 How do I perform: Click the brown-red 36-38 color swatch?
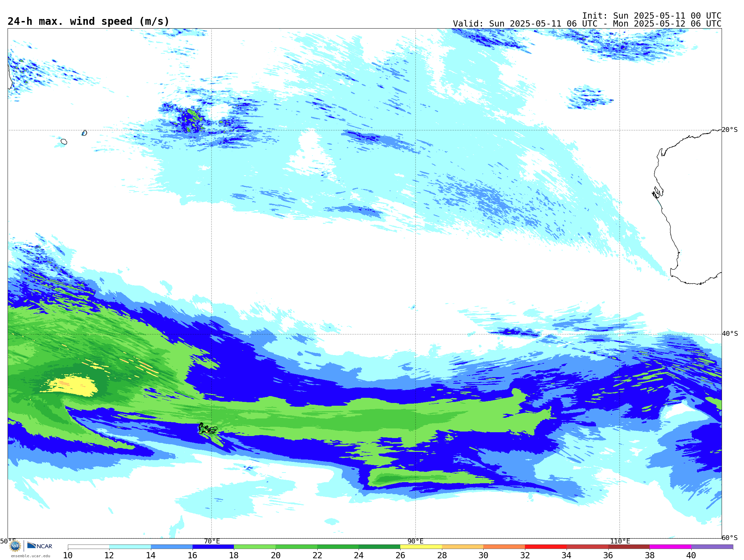coord(629,547)
